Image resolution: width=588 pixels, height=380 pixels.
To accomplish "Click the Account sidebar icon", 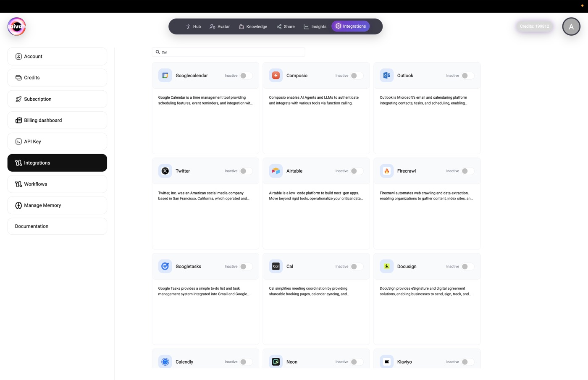I will click(x=18, y=56).
